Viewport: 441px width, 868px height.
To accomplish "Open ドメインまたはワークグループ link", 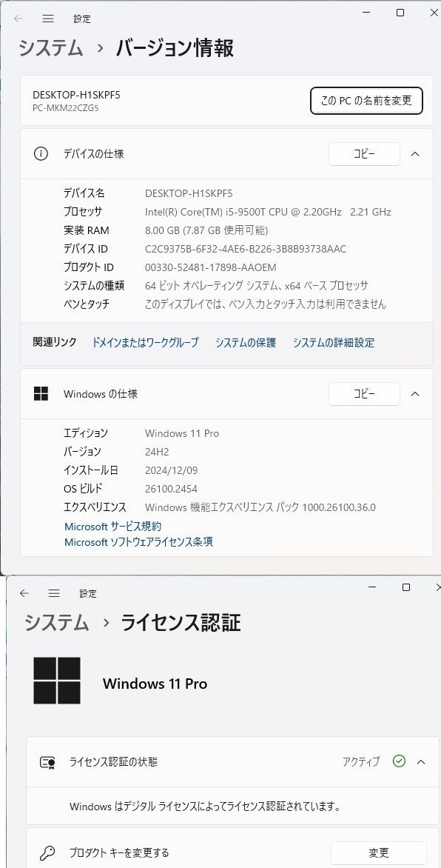I will pos(145,343).
